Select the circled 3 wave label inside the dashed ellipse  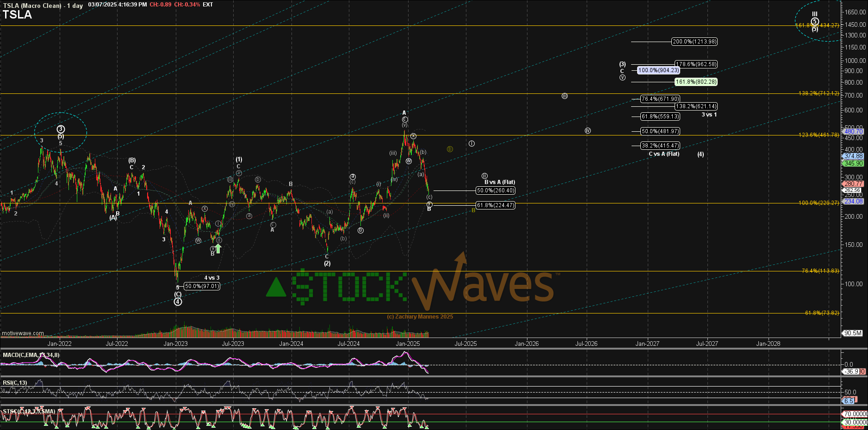(61, 129)
